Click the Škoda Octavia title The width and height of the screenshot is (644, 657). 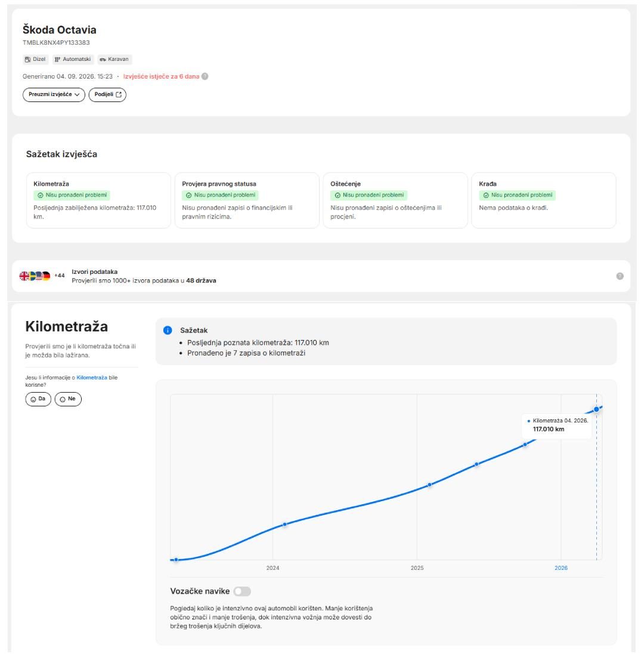point(60,30)
